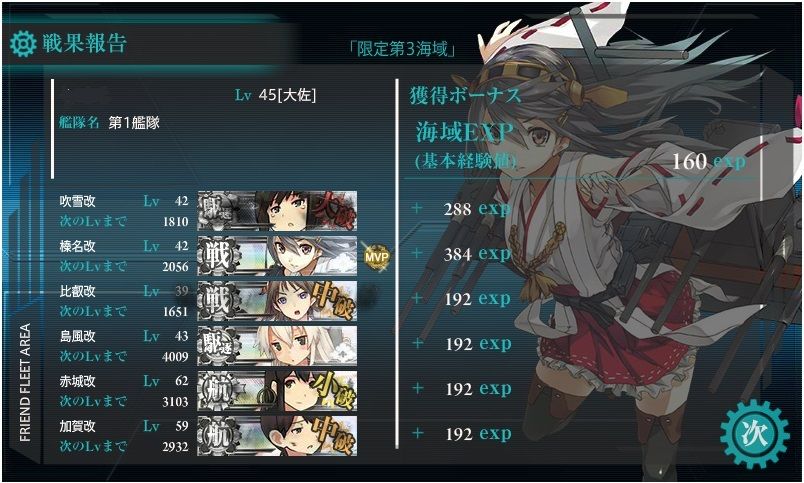Select 榛名改's battleship banner

tap(277, 256)
